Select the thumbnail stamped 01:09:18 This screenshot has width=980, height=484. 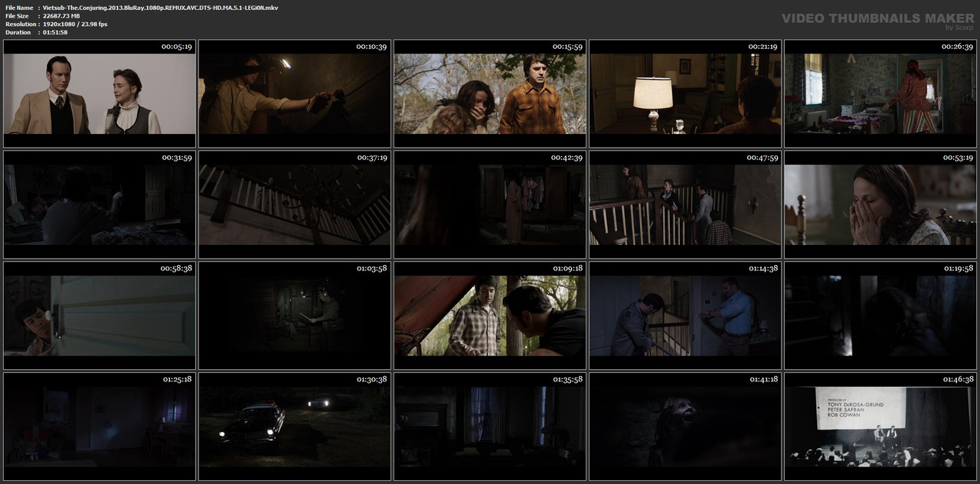[x=490, y=316]
